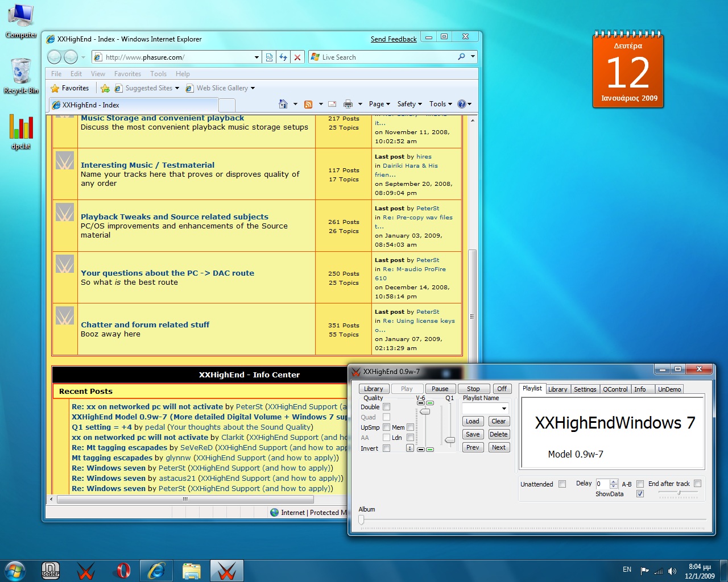
Task: Click the Delay value field
Action: tap(602, 484)
